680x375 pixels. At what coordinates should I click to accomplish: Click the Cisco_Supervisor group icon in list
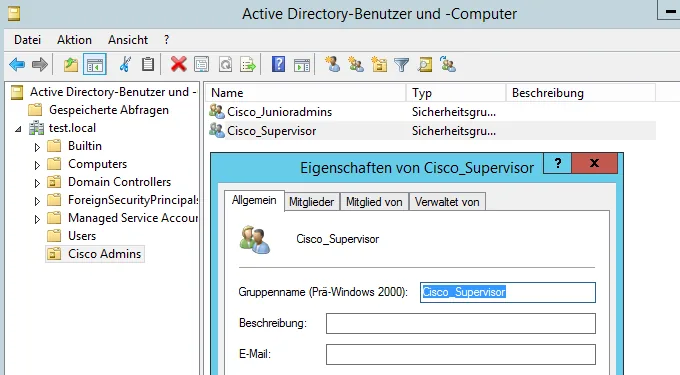(x=216, y=130)
